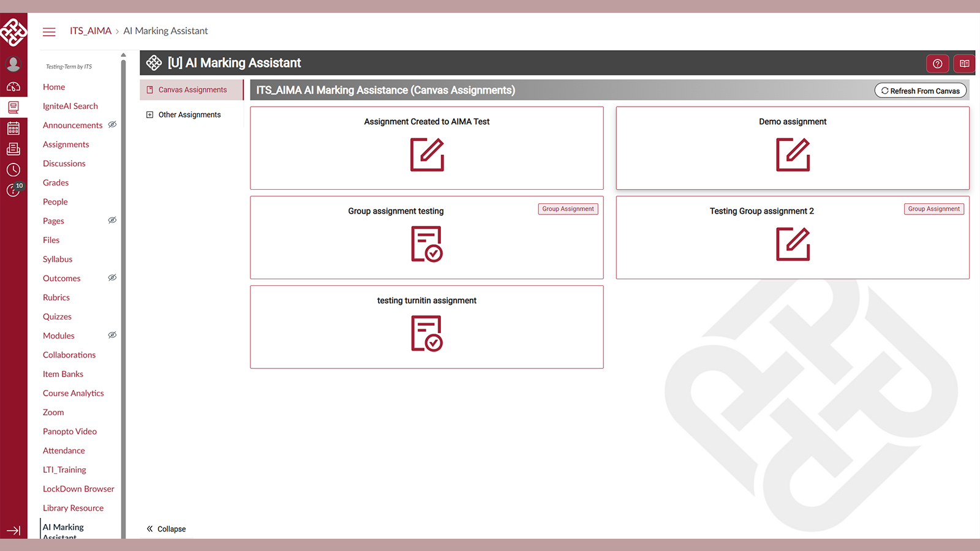This screenshot has height=551, width=980.
Task: Open edit icon for Assignment Created to AIMA Test
Action: pos(427,154)
